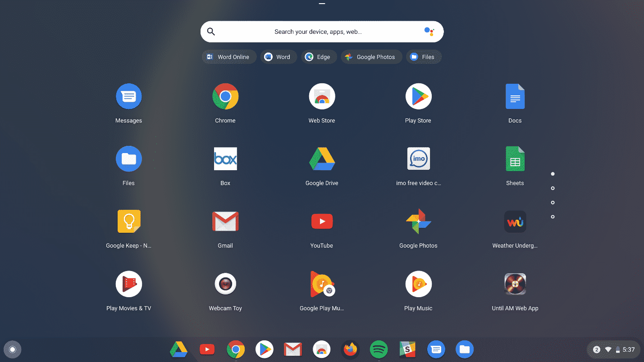This screenshot has width=644, height=362.
Task: Open the Word Online suggestion chip
Action: (229, 57)
